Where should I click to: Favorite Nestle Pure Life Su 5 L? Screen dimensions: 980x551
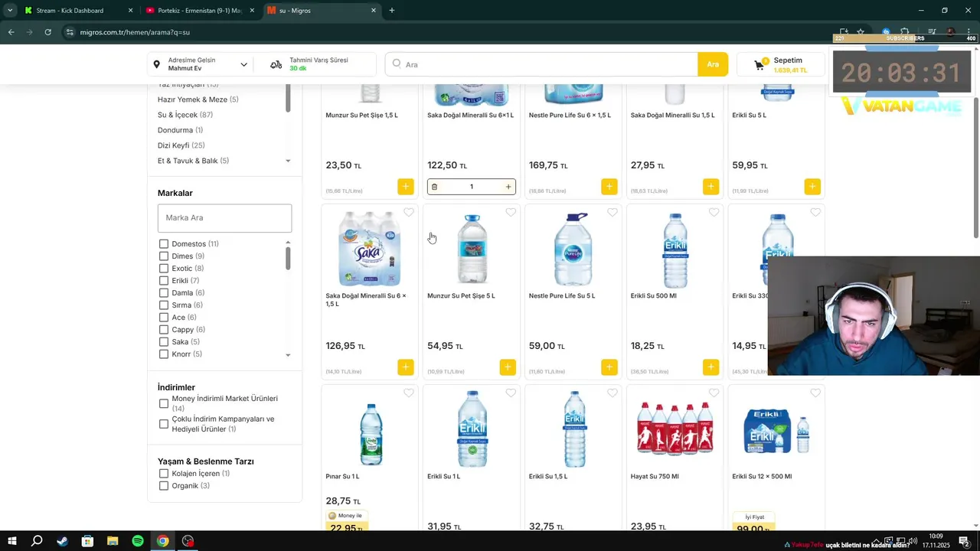point(612,213)
